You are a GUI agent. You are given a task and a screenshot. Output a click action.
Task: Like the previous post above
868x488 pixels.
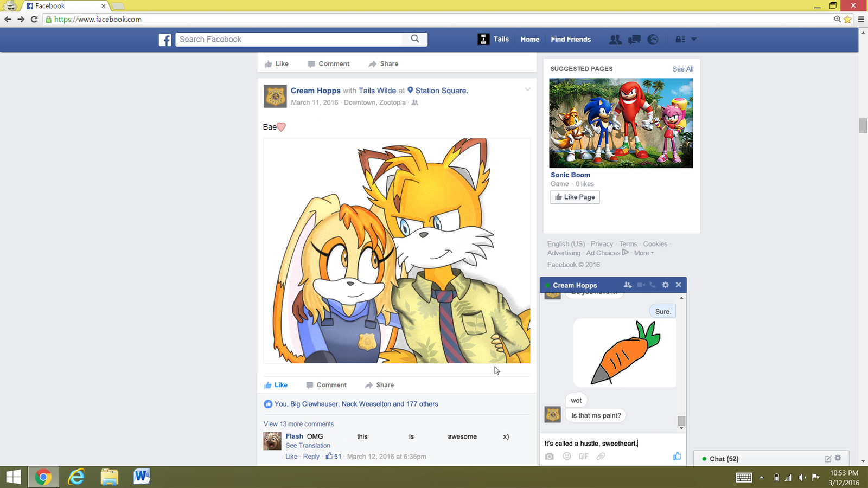[277, 64]
